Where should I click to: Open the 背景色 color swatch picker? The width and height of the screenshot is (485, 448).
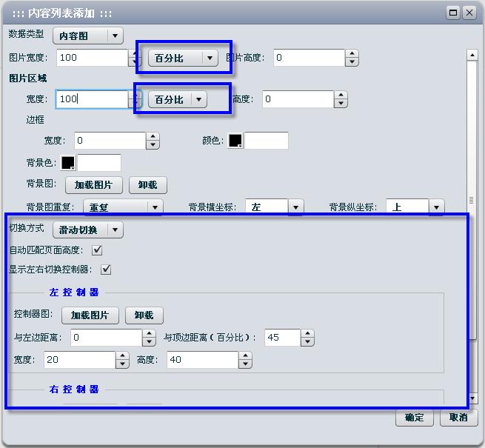[68, 163]
